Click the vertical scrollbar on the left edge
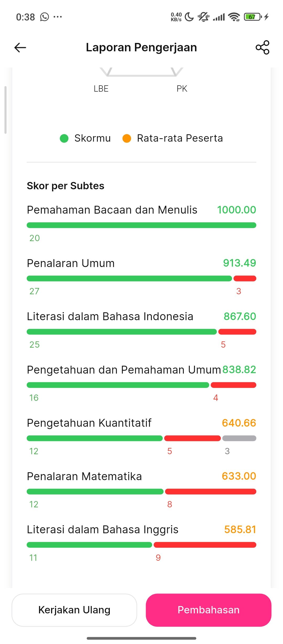Image resolution: width=283 pixels, height=644 pixels. [x=6, y=110]
